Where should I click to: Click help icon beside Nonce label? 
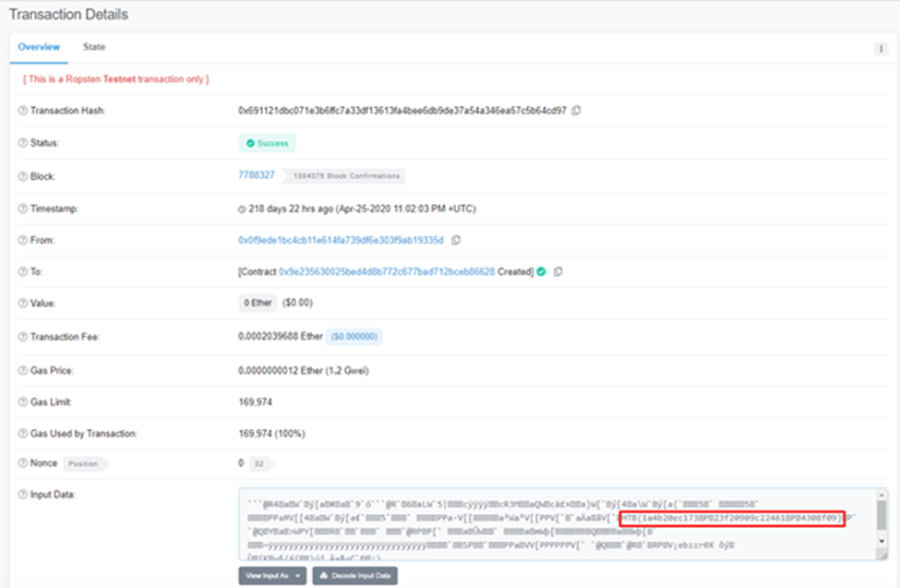coord(22,462)
